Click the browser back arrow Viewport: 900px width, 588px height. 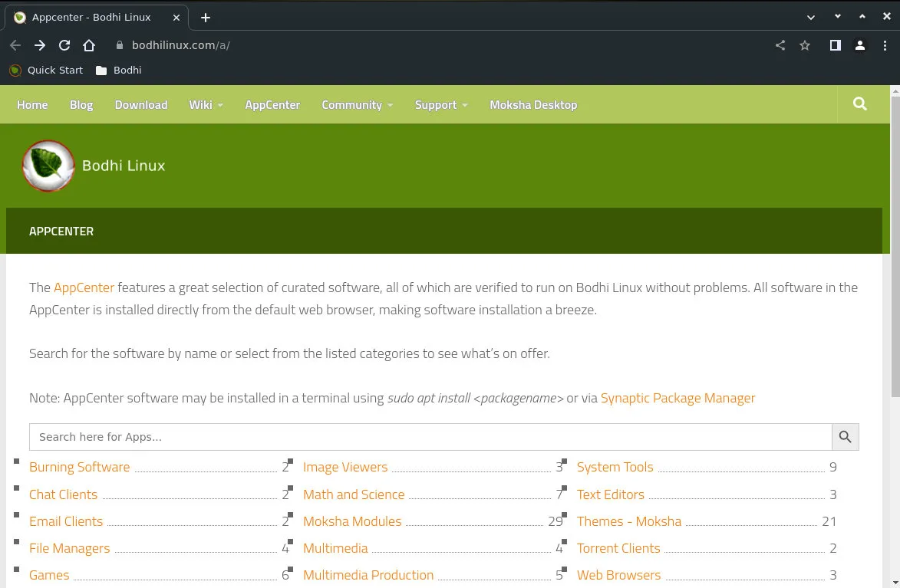point(15,45)
